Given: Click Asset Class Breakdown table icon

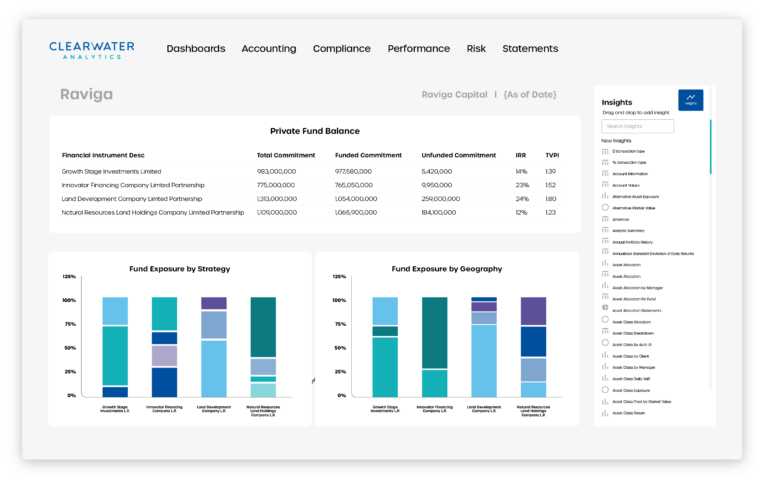Looking at the screenshot, I should (605, 333).
